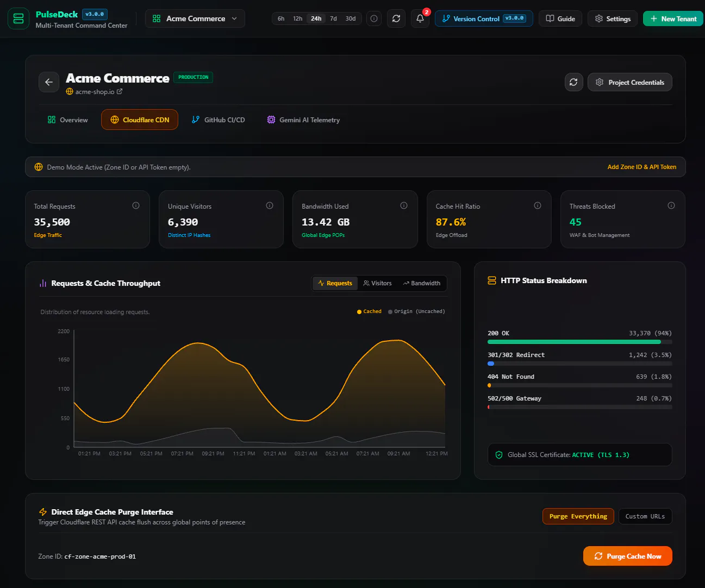
Task: Click the PRODUCTION environment badge
Action: (x=194, y=77)
